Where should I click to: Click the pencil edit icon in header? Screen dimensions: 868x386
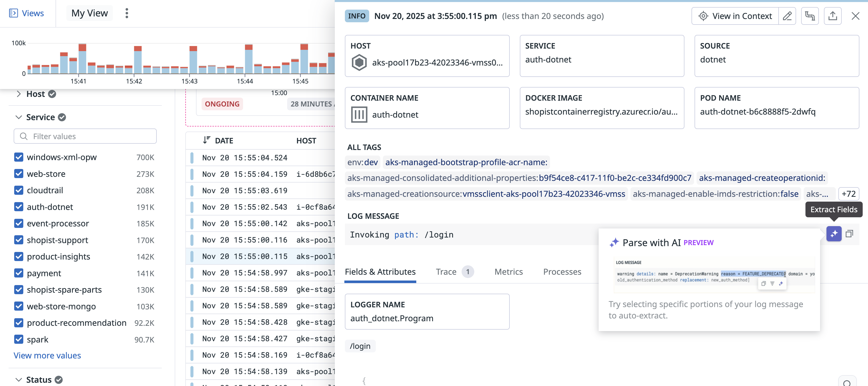(x=787, y=16)
